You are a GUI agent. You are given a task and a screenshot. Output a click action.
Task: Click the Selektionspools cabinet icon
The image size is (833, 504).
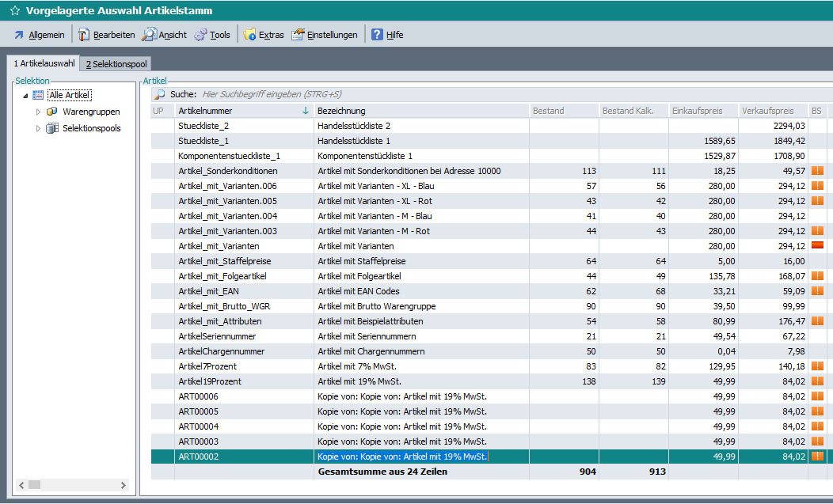coord(51,128)
